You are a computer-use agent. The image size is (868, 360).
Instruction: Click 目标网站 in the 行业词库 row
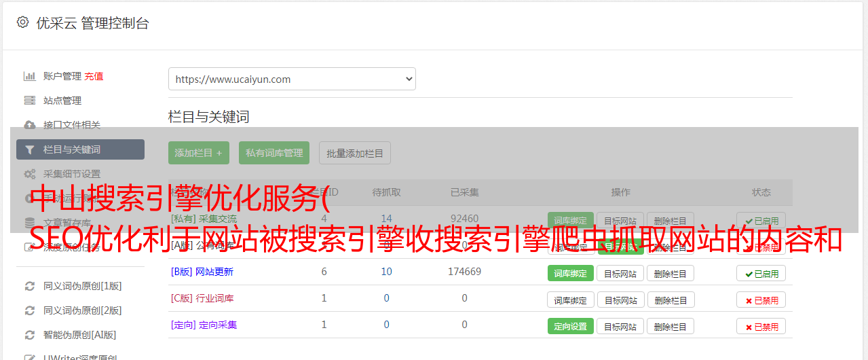pyautogui.click(x=621, y=300)
